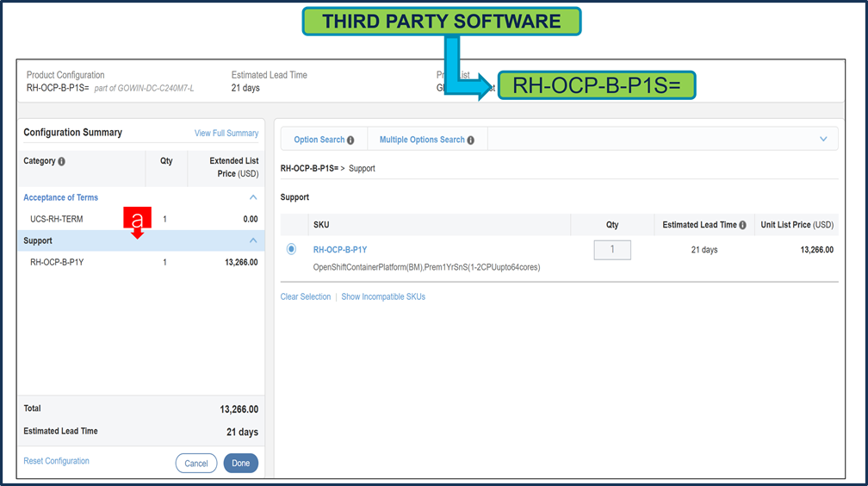Open View Full Summary link
The width and height of the screenshot is (868, 486).
(x=226, y=133)
